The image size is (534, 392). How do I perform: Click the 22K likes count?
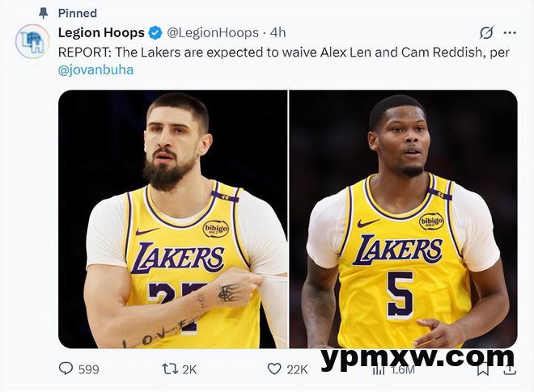[297, 369]
